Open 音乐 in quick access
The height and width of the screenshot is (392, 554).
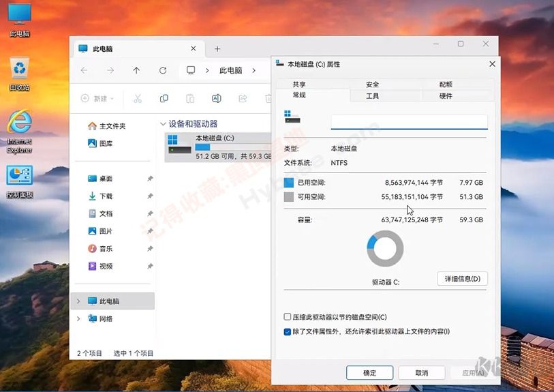tap(100, 248)
